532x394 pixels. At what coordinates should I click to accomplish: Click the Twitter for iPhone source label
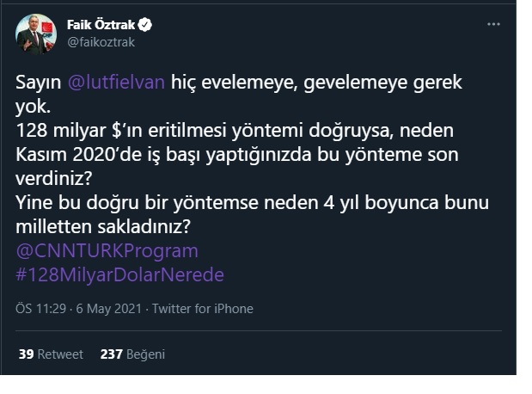[203, 309]
